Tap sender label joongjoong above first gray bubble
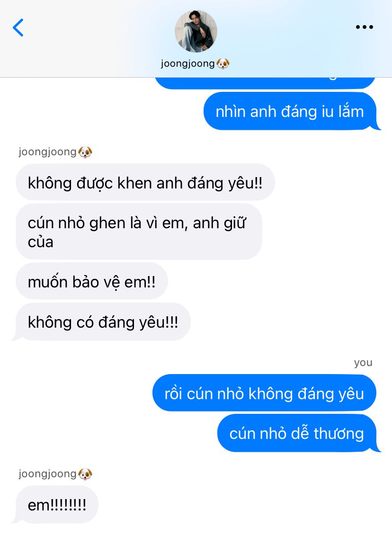Viewport: 392px width, 545px height. coord(48,152)
